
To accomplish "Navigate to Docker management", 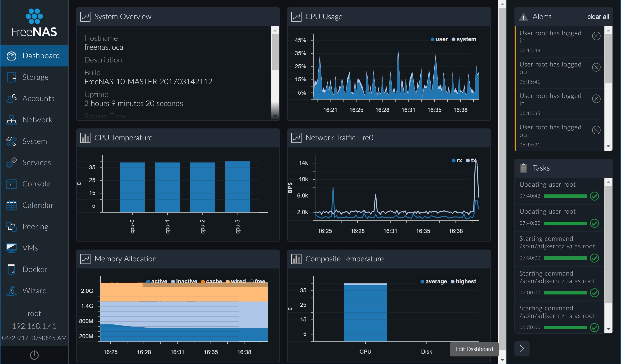I will tap(34, 269).
